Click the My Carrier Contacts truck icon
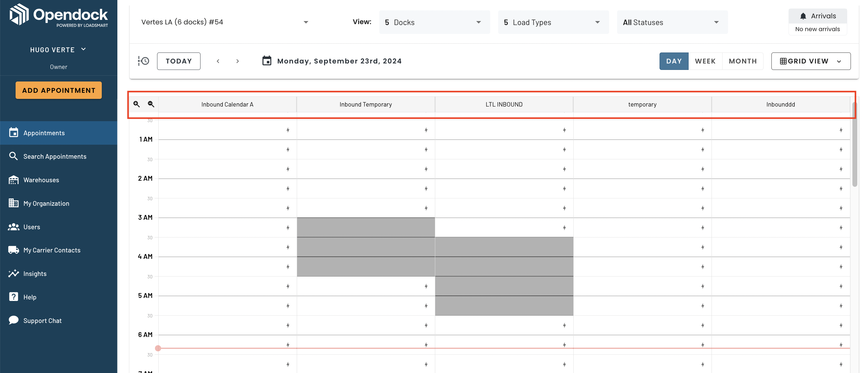 point(13,250)
